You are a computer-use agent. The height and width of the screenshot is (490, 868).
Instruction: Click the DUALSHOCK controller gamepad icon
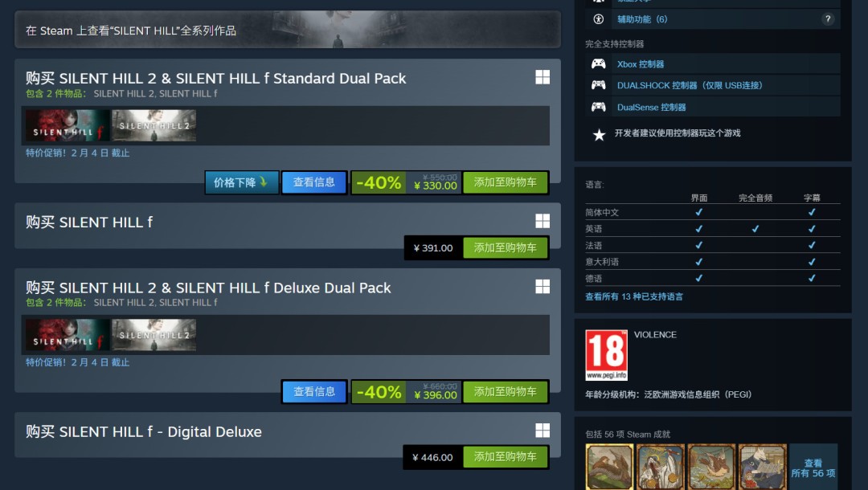(x=599, y=85)
